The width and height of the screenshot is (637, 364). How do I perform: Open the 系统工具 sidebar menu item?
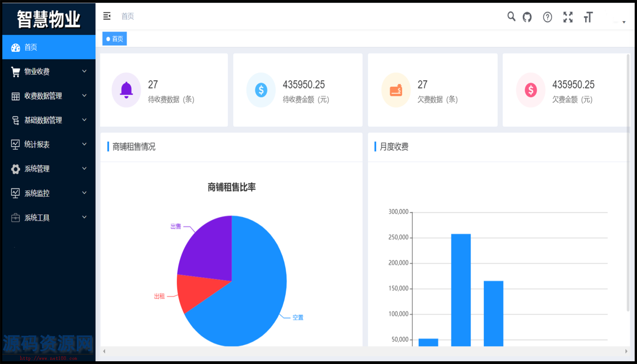tap(49, 217)
